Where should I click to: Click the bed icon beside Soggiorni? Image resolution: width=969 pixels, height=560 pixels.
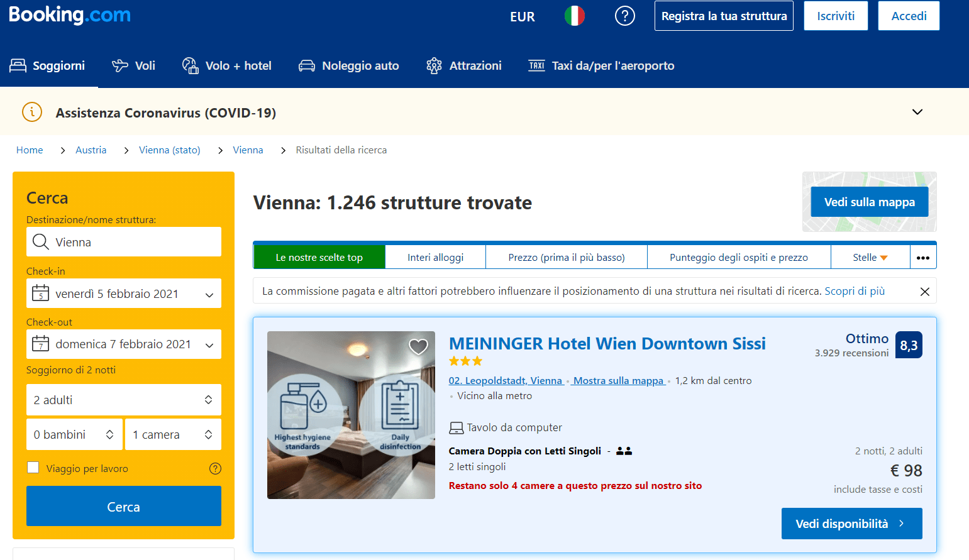click(x=18, y=65)
